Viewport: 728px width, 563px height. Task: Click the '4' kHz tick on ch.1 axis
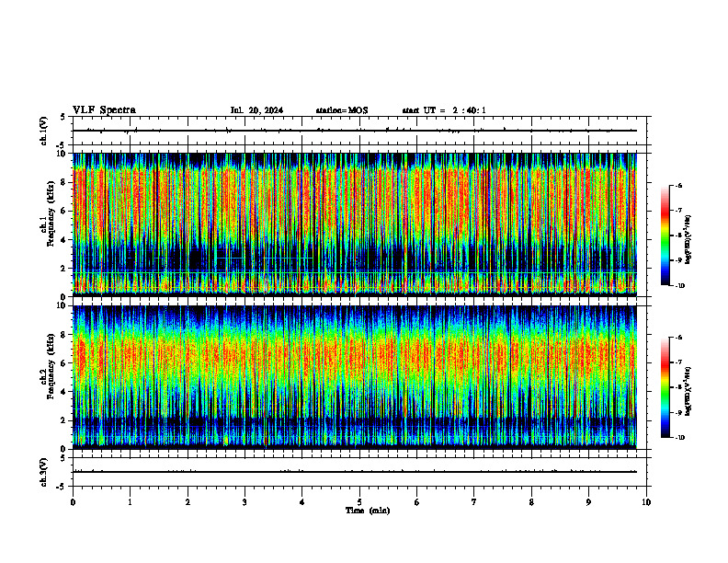[64, 240]
